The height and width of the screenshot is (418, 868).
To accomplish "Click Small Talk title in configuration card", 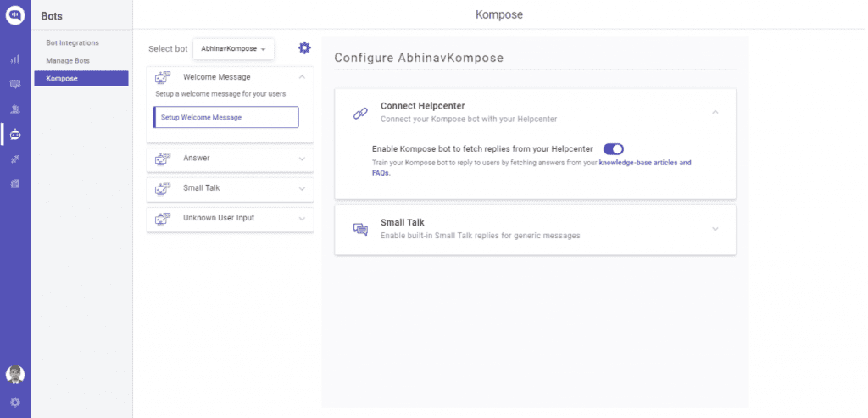I will 403,222.
